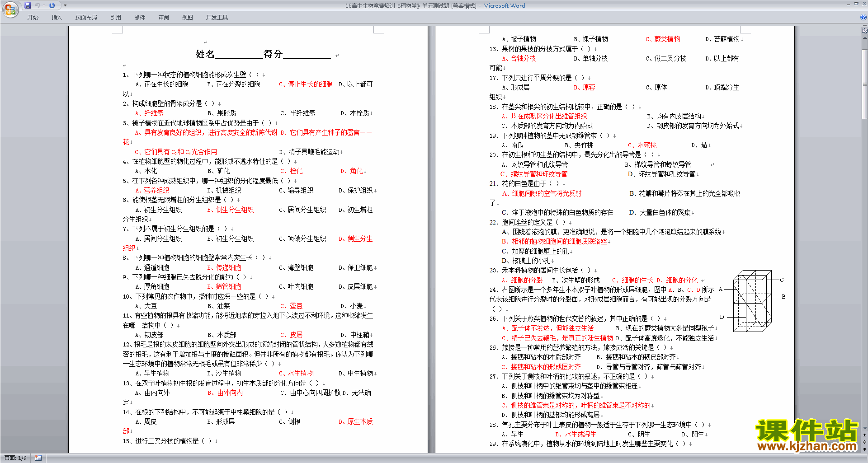Click red answer A、纤维素 in question 2
The height and width of the screenshot is (463, 868).
[149, 113]
